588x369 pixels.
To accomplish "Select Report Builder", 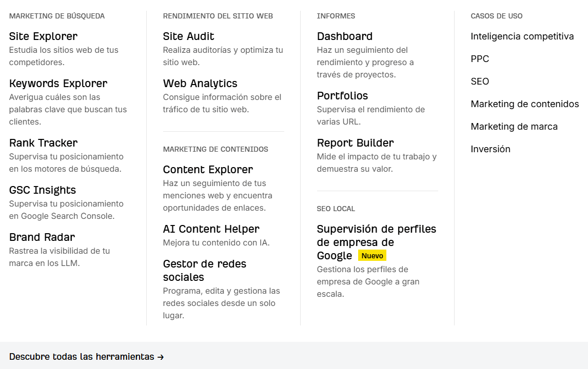I will (355, 143).
